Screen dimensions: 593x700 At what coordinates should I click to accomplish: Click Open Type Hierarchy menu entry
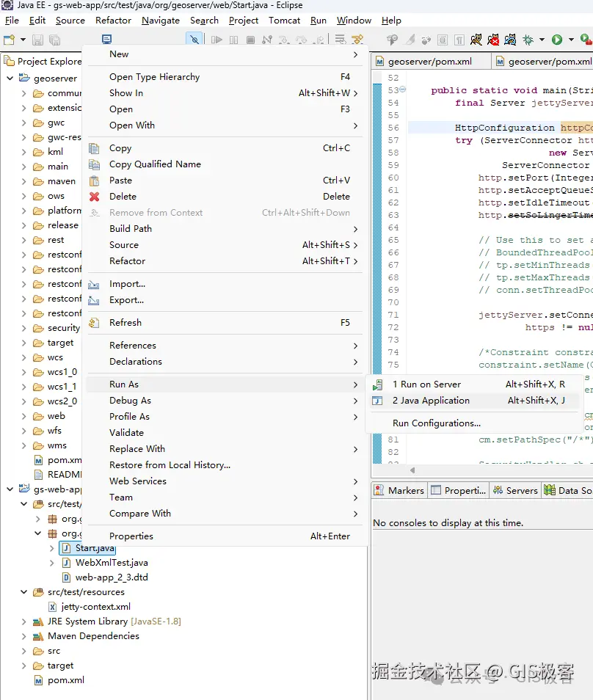225,77
